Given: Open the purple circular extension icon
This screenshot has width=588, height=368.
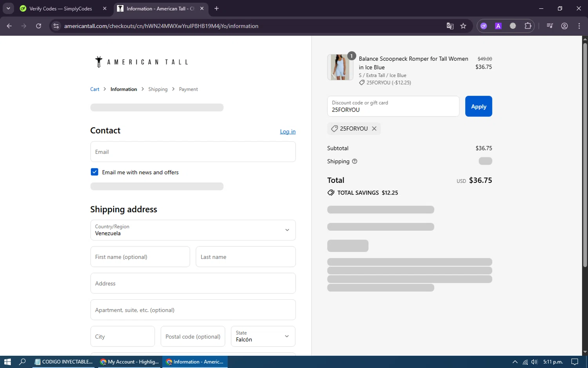Looking at the screenshot, I should point(484,26).
